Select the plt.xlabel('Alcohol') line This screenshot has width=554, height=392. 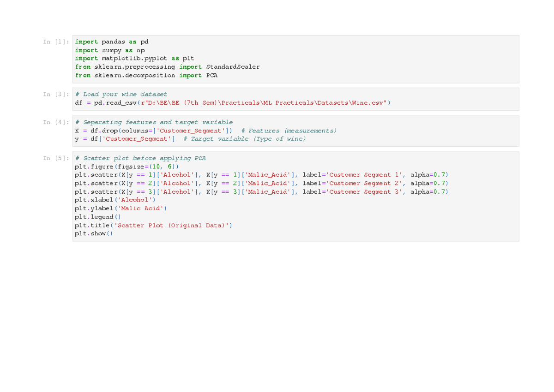click(x=115, y=200)
